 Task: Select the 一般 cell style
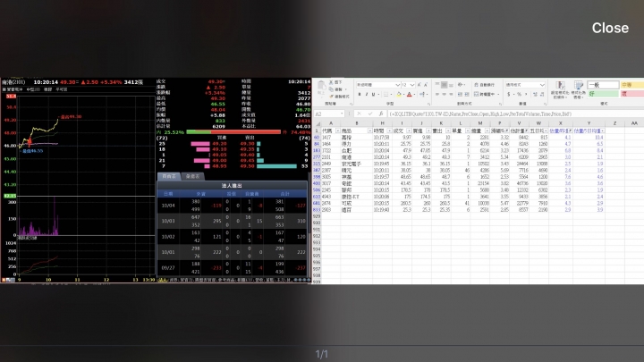(603, 85)
